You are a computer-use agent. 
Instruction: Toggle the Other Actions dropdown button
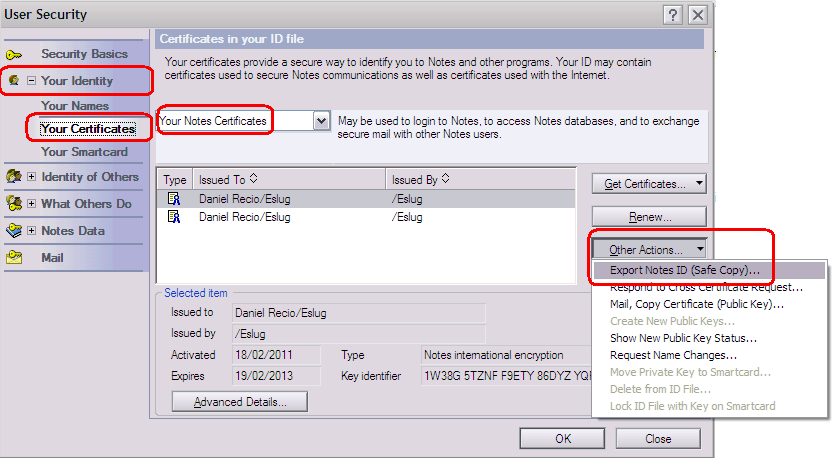(x=649, y=249)
